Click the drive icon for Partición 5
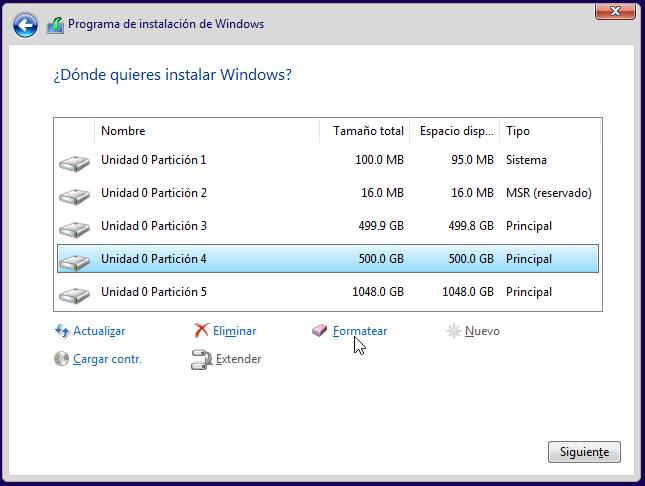 coord(74,295)
